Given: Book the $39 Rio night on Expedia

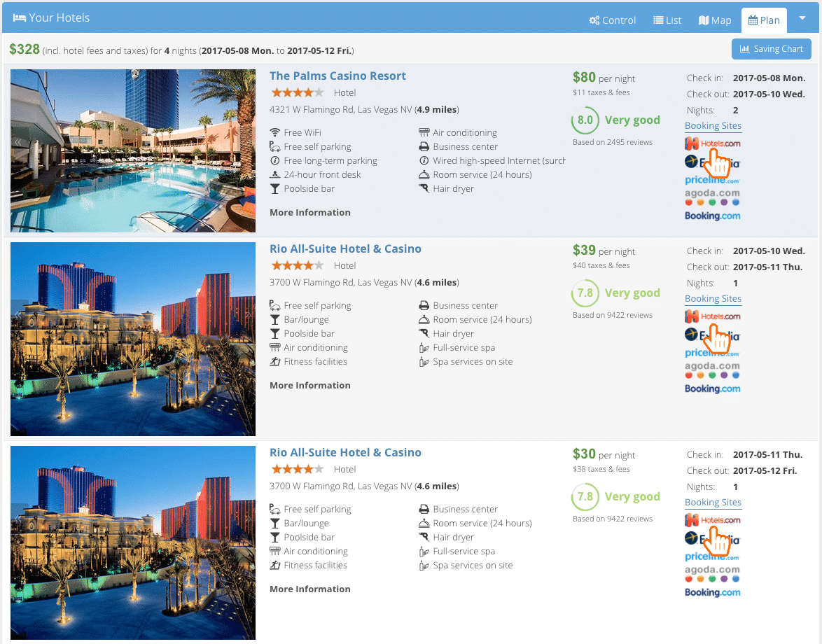Looking at the screenshot, I should (713, 335).
